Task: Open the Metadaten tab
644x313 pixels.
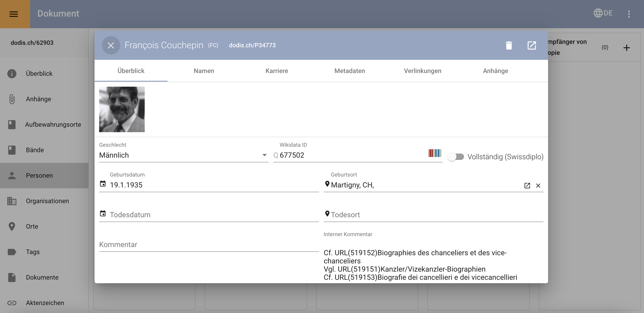Action: (x=350, y=71)
